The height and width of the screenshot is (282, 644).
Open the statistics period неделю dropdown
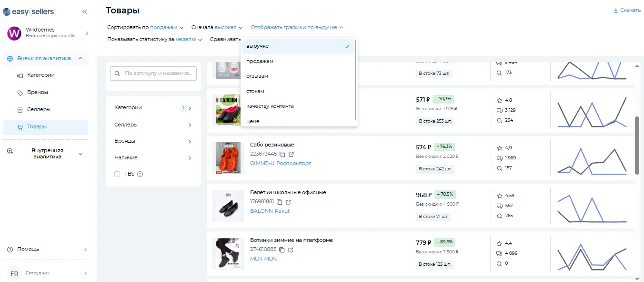[x=189, y=40]
